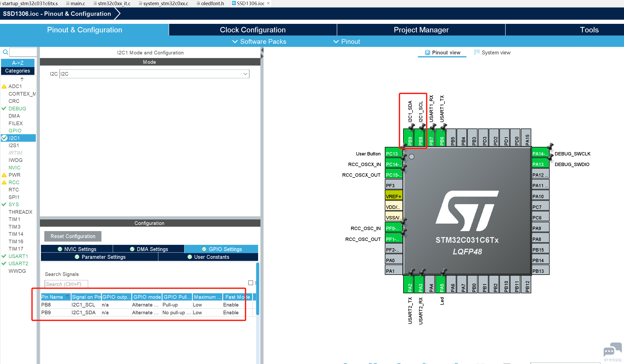Click the green check icon beside USART2

(x=4, y=263)
